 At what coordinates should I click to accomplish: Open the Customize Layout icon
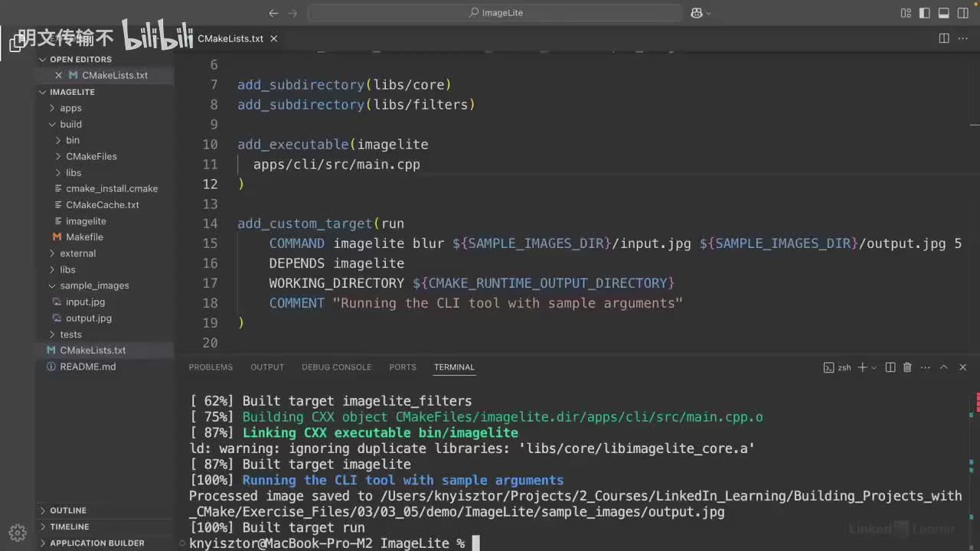coord(906,13)
